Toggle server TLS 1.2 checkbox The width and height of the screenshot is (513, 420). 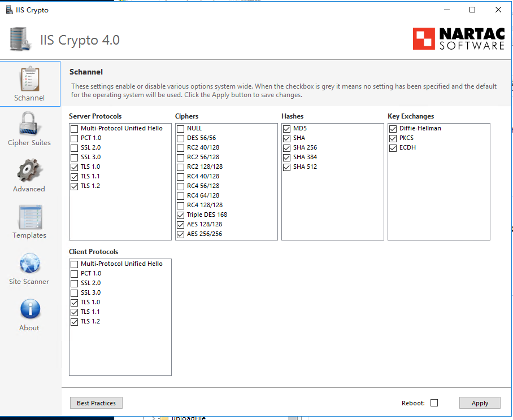coord(74,186)
